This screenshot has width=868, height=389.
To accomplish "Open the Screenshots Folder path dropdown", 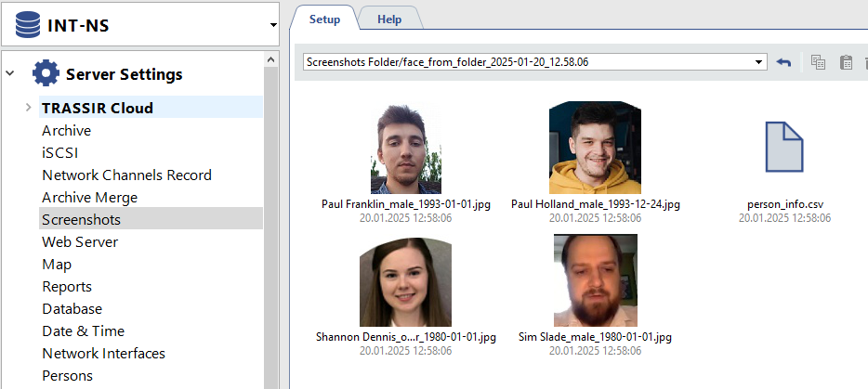I will (x=759, y=62).
